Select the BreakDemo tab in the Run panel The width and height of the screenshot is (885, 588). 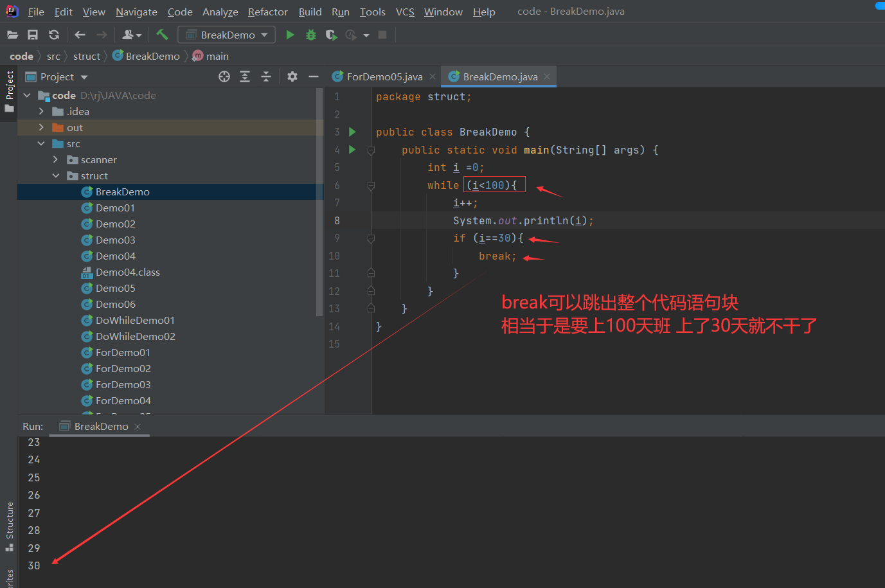[x=100, y=427]
